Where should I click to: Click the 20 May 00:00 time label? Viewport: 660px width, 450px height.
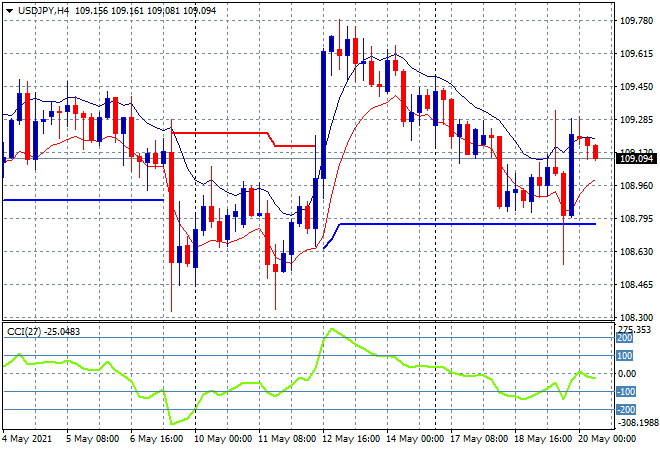click(x=607, y=439)
